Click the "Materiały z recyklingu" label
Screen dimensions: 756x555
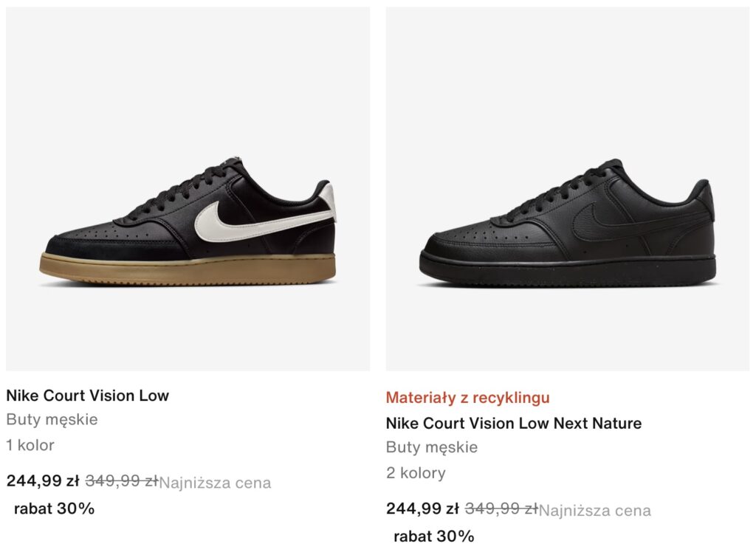[467, 398]
